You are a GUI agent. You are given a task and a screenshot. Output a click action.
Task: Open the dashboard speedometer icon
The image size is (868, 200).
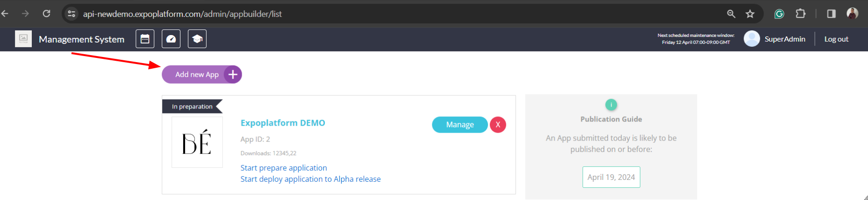coord(171,39)
